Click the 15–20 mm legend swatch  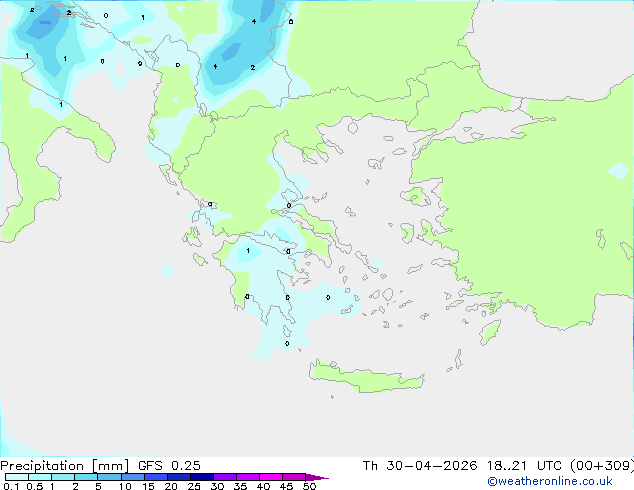(x=155, y=477)
